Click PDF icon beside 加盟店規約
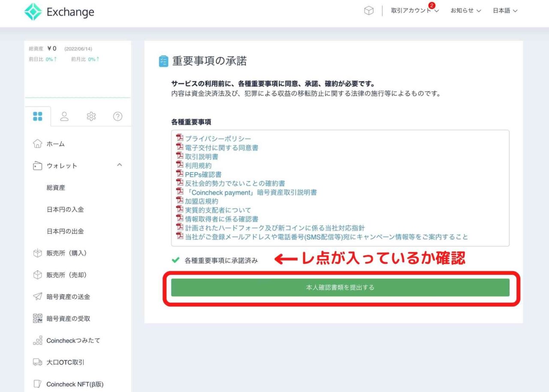The image size is (549, 392). click(180, 201)
